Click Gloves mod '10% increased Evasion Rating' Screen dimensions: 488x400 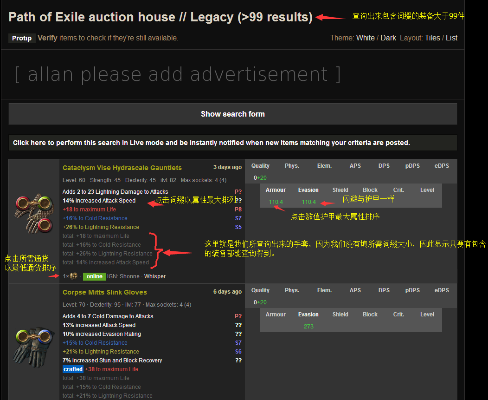point(102,334)
